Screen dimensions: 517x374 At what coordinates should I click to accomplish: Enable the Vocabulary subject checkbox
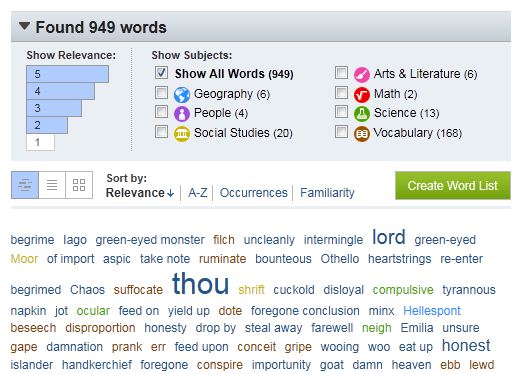tap(341, 131)
